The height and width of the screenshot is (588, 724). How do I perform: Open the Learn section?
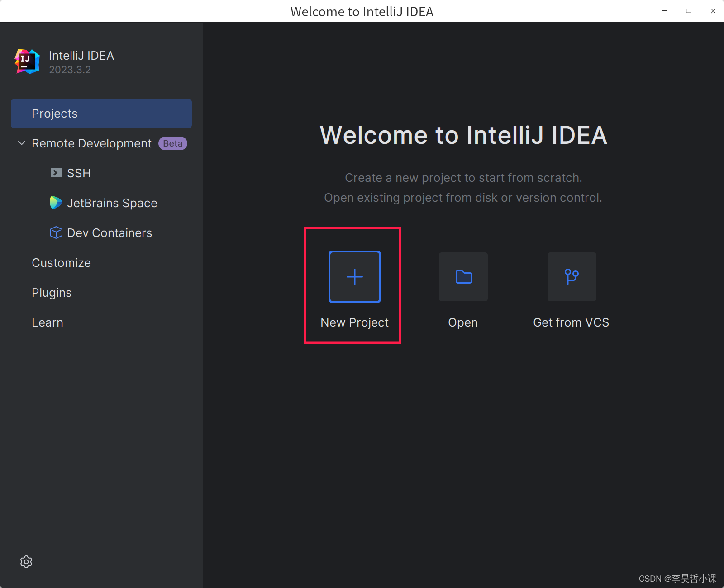pyautogui.click(x=101, y=322)
